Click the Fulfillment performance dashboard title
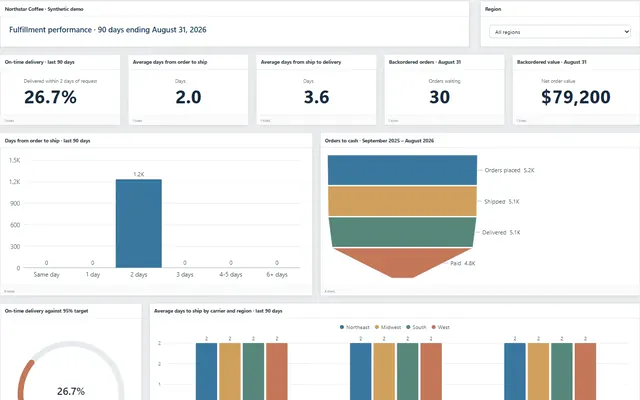The height and width of the screenshot is (400, 640). point(108,30)
